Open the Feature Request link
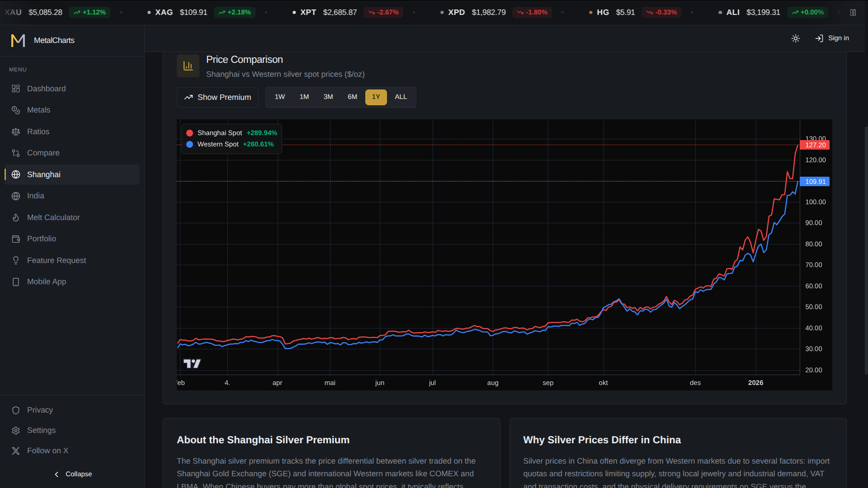The height and width of the screenshot is (488, 868). tap(57, 261)
